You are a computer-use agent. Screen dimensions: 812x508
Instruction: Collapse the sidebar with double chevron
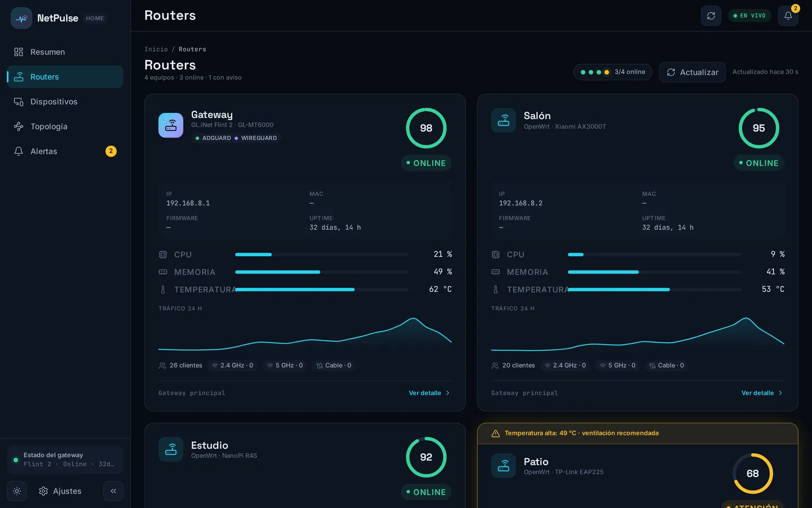coord(113,491)
